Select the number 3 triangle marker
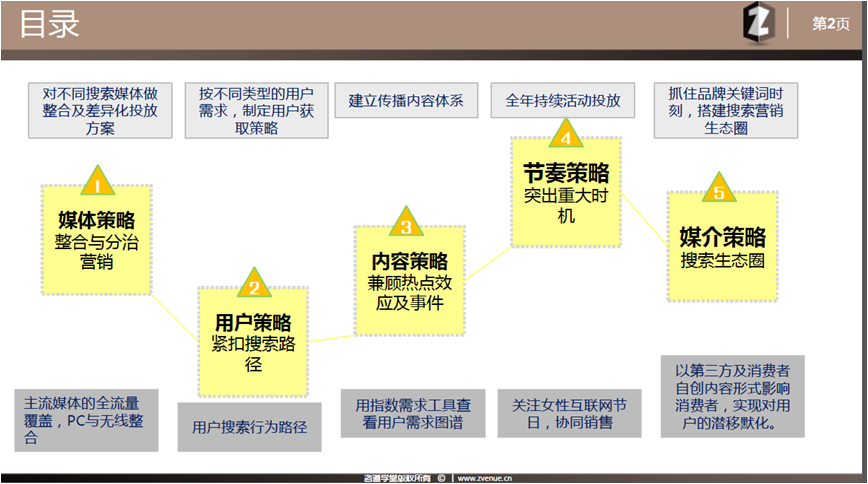The image size is (868, 484). click(x=405, y=225)
